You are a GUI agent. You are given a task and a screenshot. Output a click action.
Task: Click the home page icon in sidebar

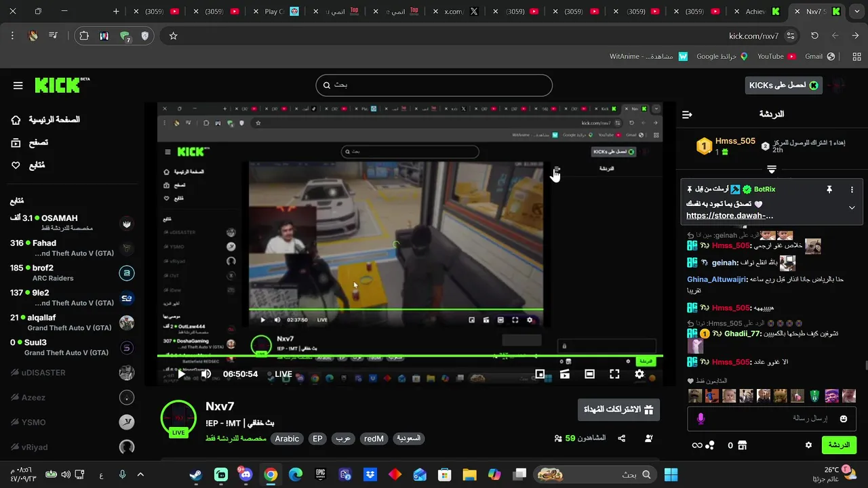tap(16, 120)
